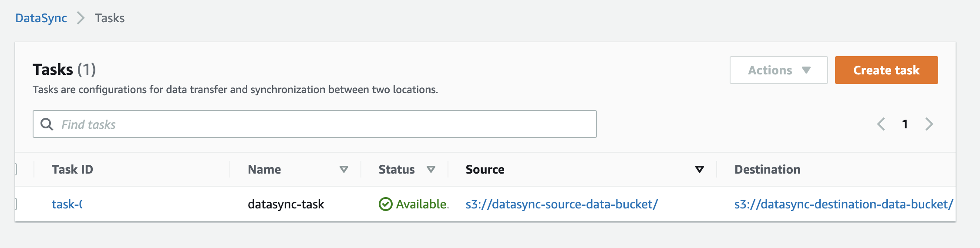
Task: Click the green Available status checkmark icon
Action: tap(385, 204)
